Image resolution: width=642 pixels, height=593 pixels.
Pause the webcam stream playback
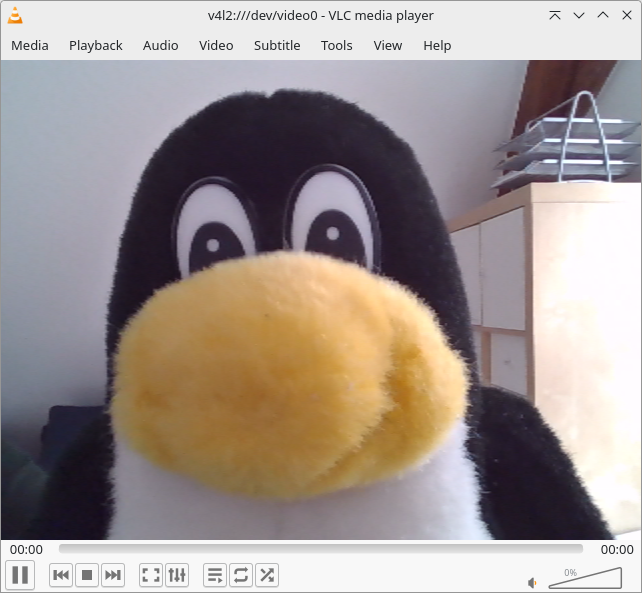coord(20,575)
